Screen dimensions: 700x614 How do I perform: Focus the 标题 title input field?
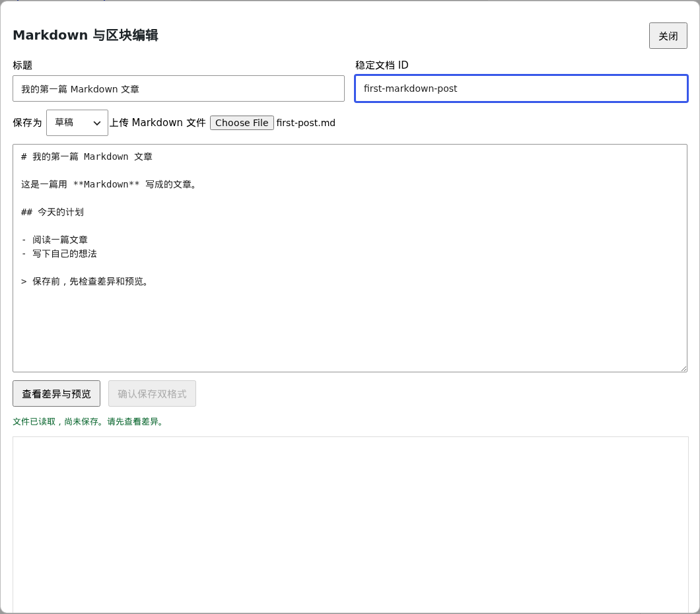[178, 88]
